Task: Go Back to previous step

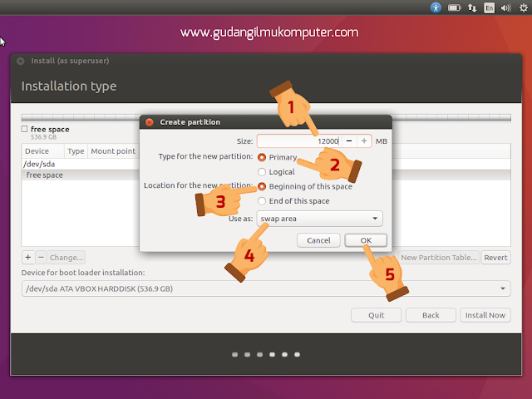Action: pos(431,315)
